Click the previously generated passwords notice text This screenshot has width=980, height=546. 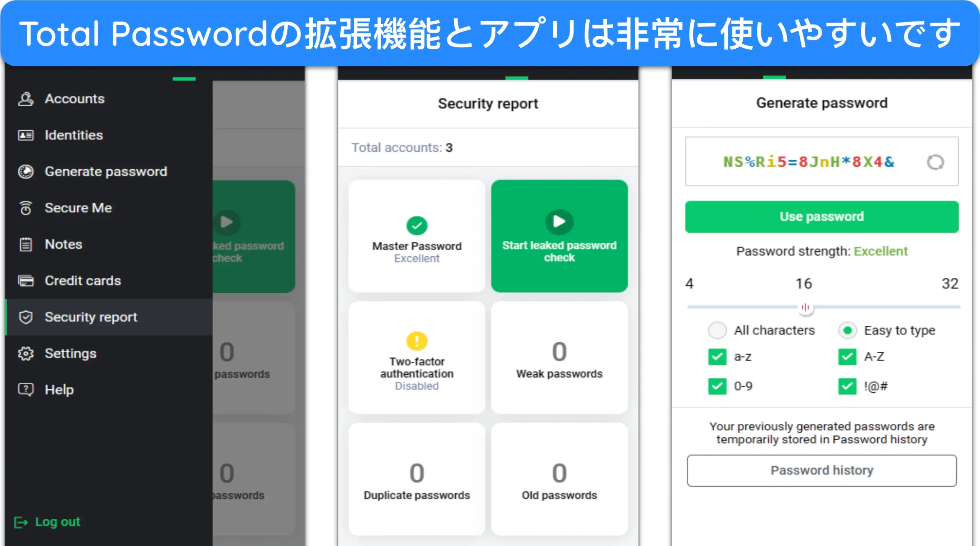tap(822, 433)
